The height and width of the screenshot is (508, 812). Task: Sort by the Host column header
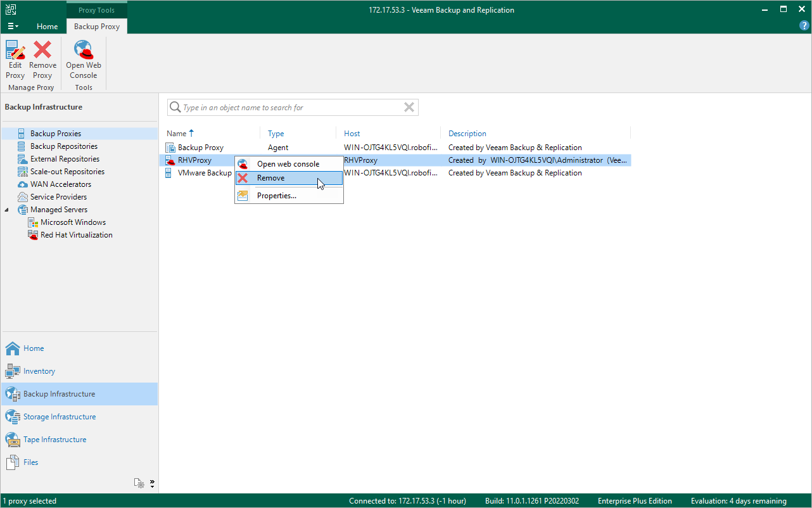pos(352,134)
